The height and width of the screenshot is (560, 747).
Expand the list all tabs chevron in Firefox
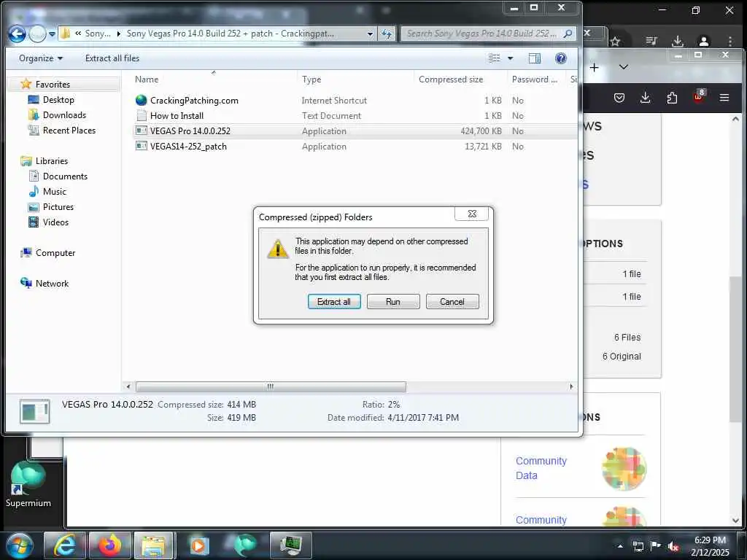coord(623,67)
